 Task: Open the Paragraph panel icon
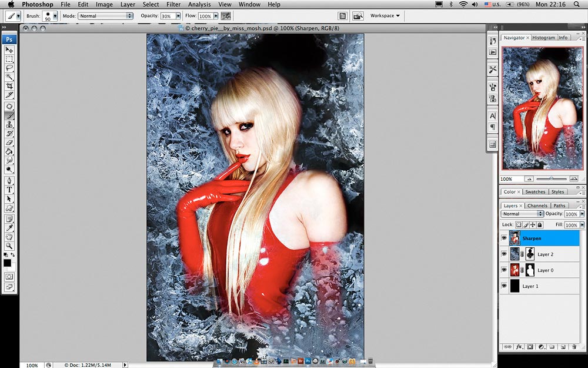[492, 127]
